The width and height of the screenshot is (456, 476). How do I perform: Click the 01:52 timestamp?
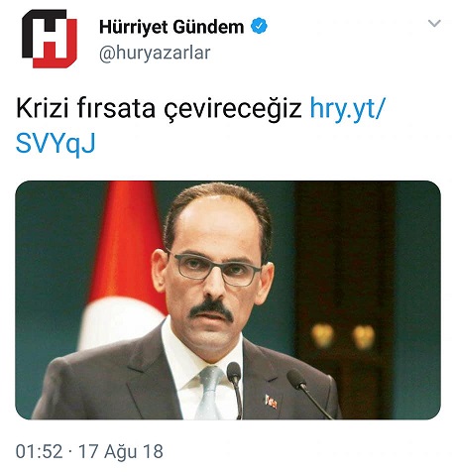tap(39, 451)
